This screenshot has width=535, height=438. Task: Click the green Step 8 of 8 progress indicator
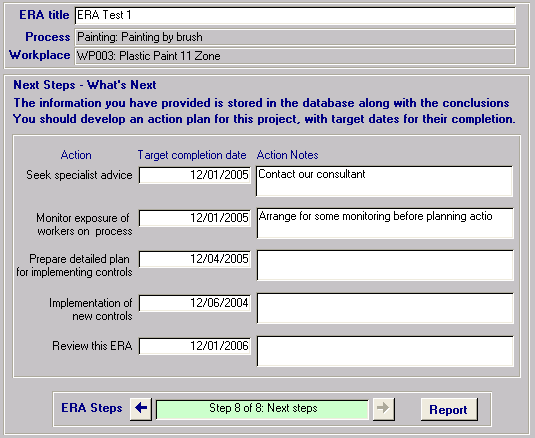(262, 409)
